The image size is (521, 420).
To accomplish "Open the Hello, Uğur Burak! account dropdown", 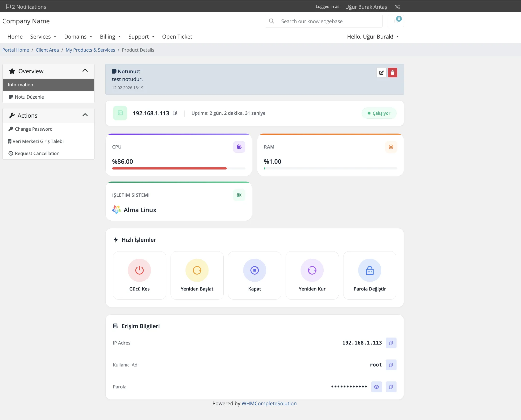I will tap(373, 37).
